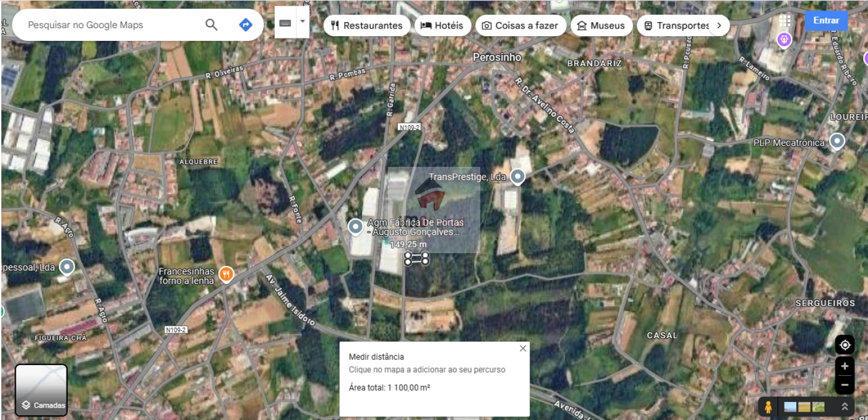The width and height of the screenshot is (868, 420).
Task: Focus the Pesquisar no Google Maps field
Action: 111,25
